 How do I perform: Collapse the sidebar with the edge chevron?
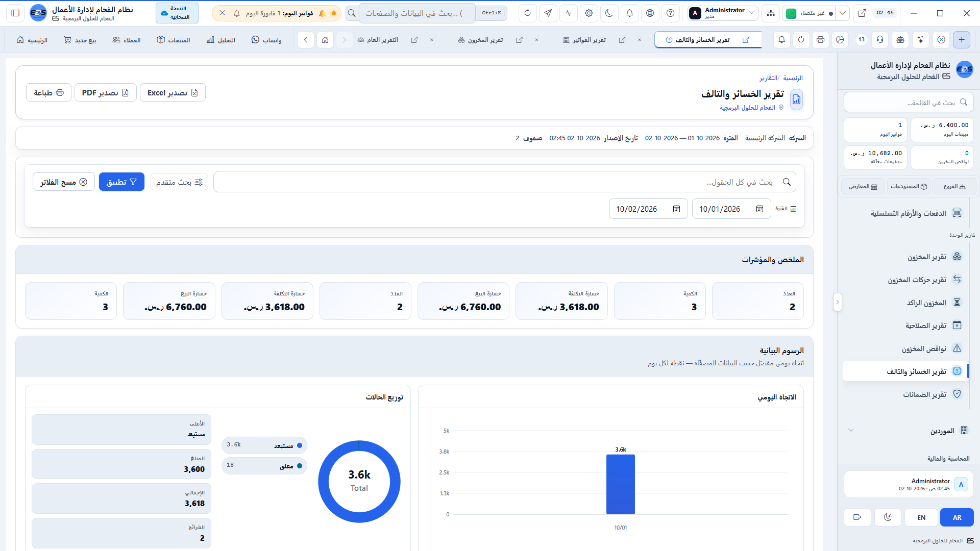837,302
